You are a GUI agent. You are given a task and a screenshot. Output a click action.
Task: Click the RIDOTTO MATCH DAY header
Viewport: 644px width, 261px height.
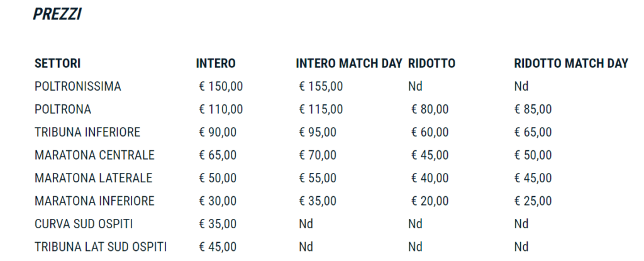coord(571,64)
